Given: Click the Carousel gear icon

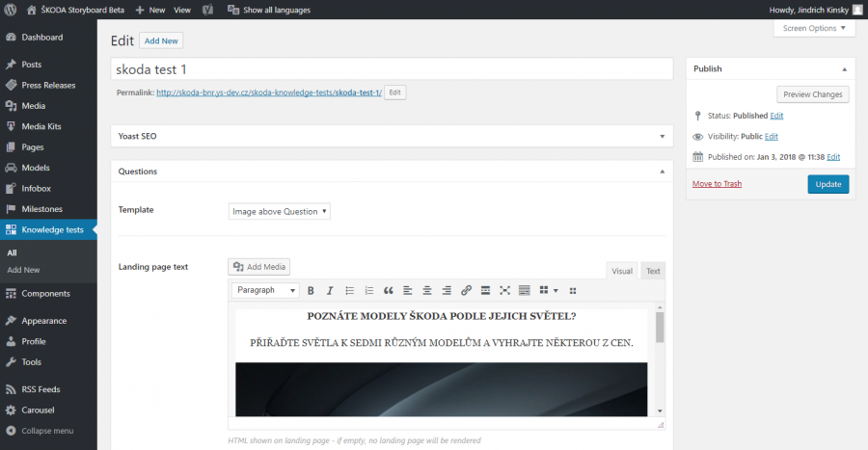Looking at the screenshot, I should pos(11,410).
